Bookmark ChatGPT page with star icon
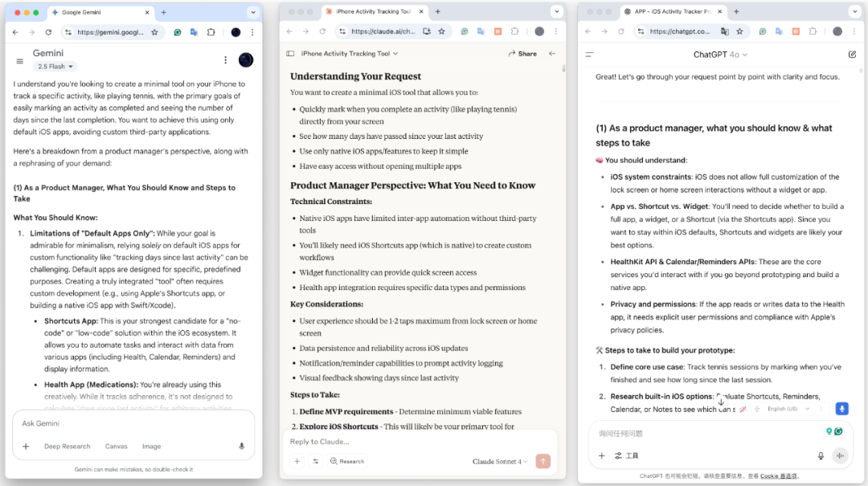The width and height of the screenshot is (868, 486). pos(740,31)
